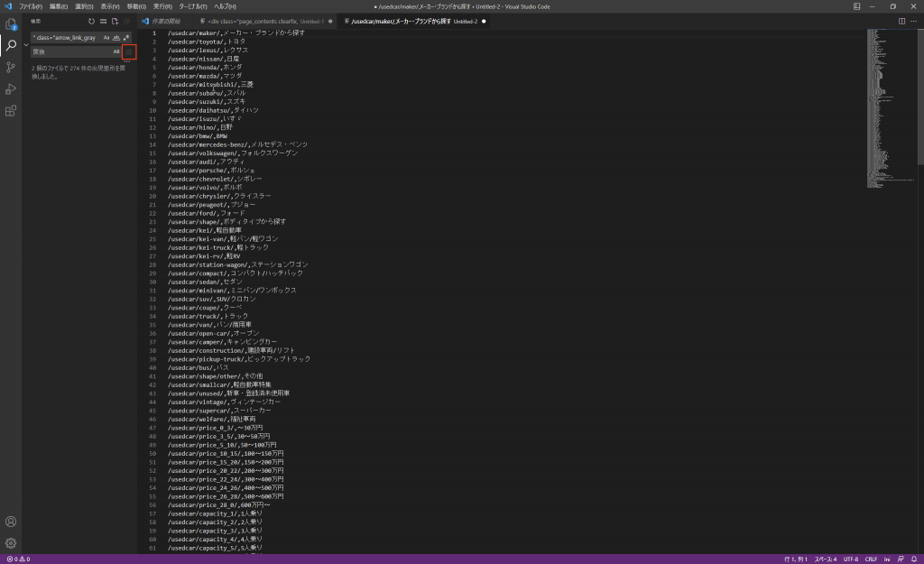Click the line /usedcar/mercedes-benz/,メルセデス・ベンツ
Viewport: 924px width, 564px height.
(x=237, y=144)
